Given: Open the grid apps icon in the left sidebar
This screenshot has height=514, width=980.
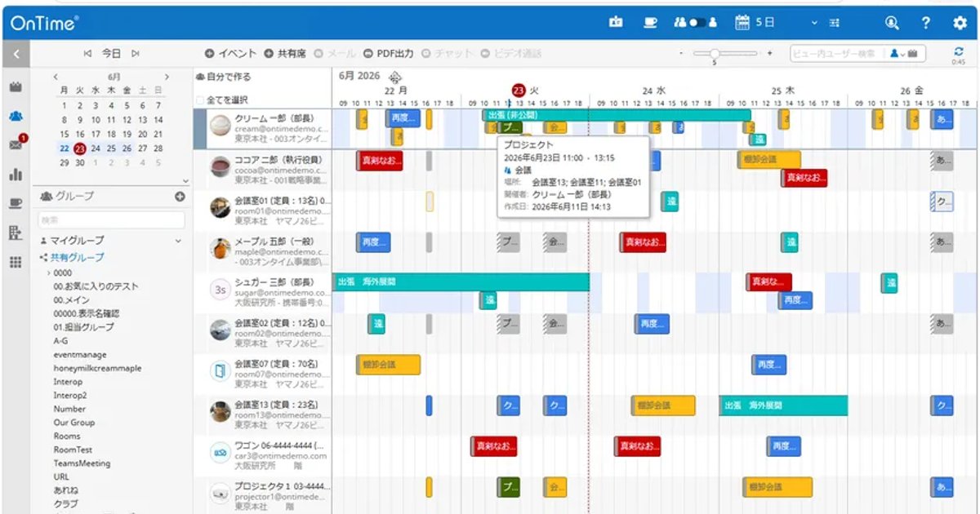Looking at the screenshot, I should [x=15, y=262].
